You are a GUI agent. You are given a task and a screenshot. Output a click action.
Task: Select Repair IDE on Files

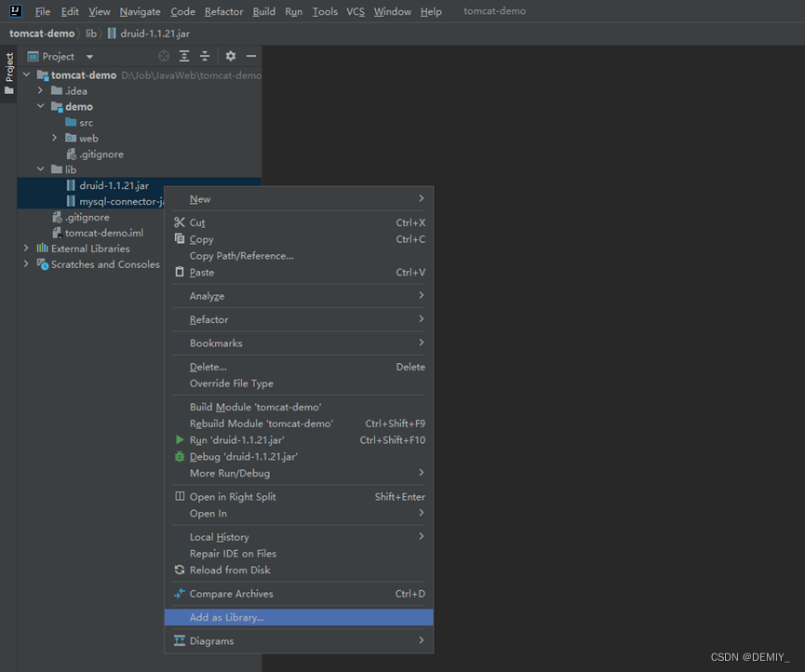(x=299, y=554)
